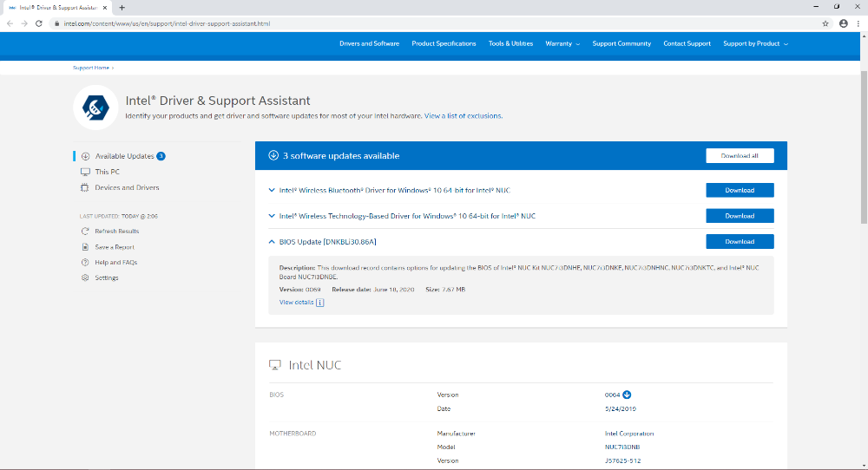The image size is (868, 470).
Task: Click the Save a Report document icon
Action: click(85, 247)
